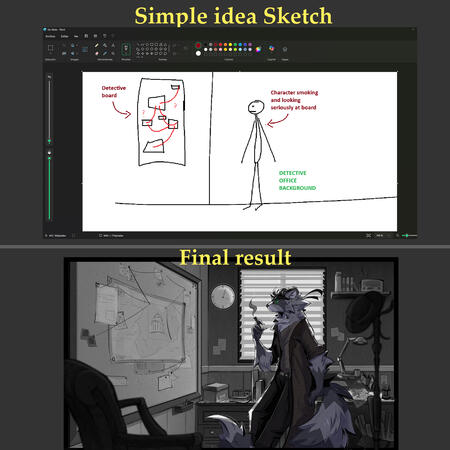
Task: Click the Color 1 dark red swatch
Action: click(x=198, y=45)
